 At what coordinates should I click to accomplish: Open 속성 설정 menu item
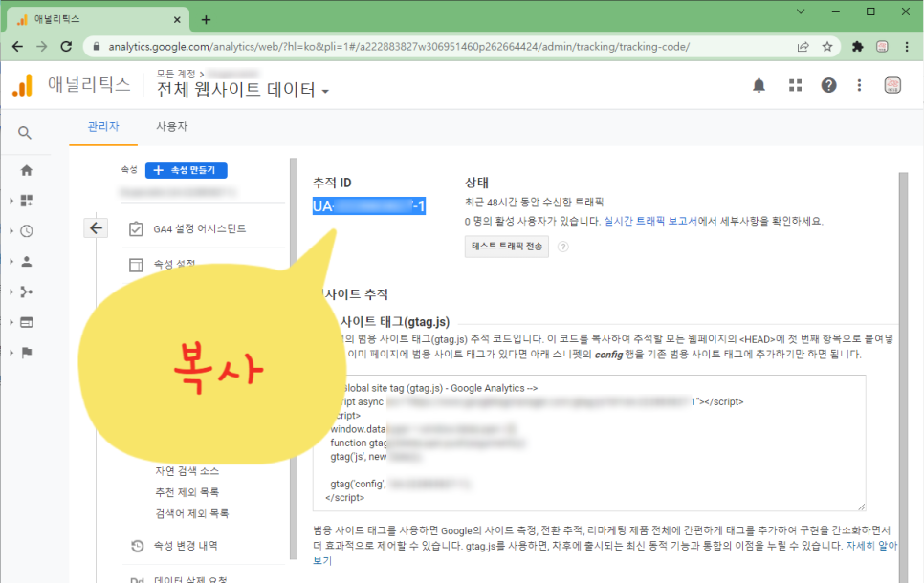coord(174,264)
